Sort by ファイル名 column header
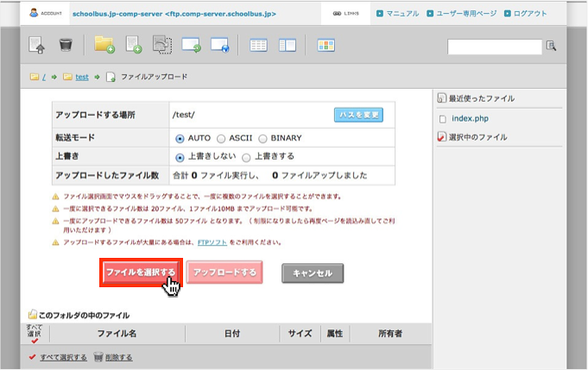The image size is (588, 370). (x=117, y=333)
